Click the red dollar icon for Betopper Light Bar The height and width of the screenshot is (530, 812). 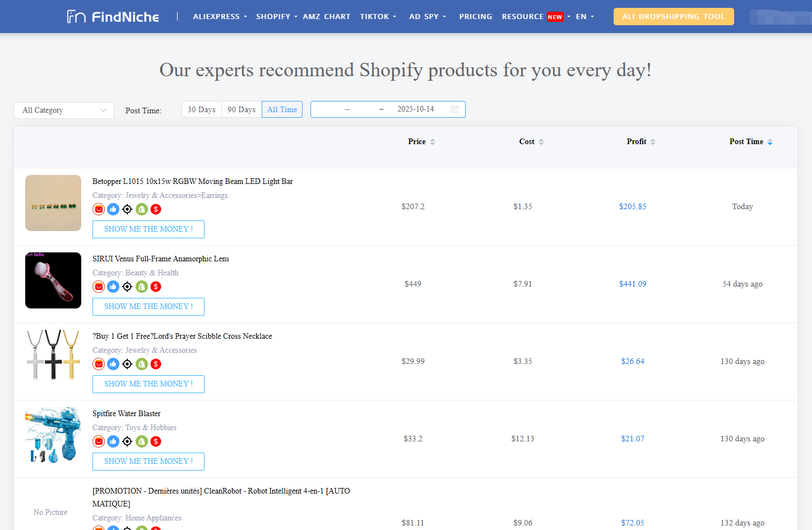click(x=156, y=209)
